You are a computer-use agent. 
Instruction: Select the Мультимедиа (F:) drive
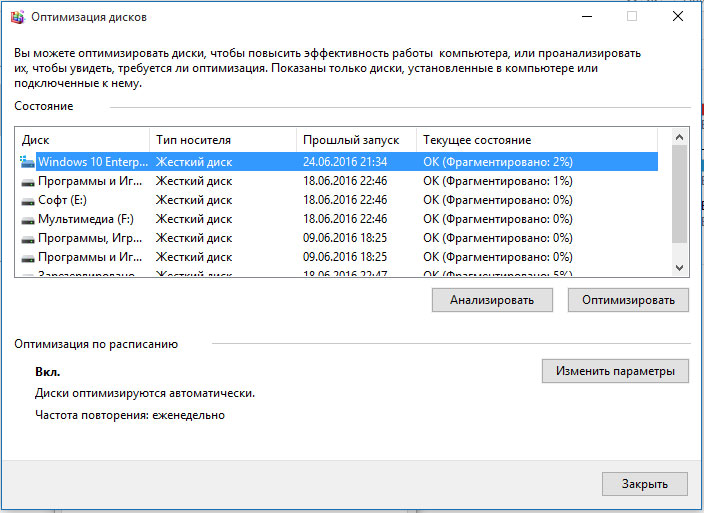(x=337, y=219)
